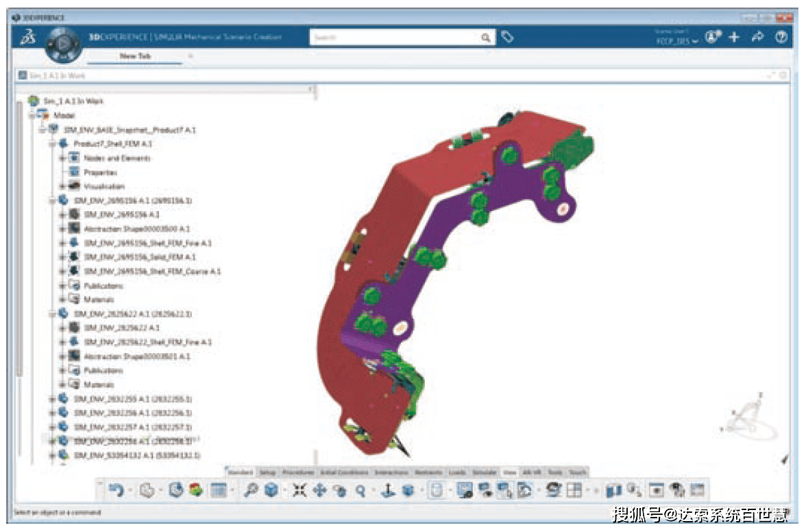Click into the Search input field
The width and height of the screenshot is (806, 532).
[398, 38]
